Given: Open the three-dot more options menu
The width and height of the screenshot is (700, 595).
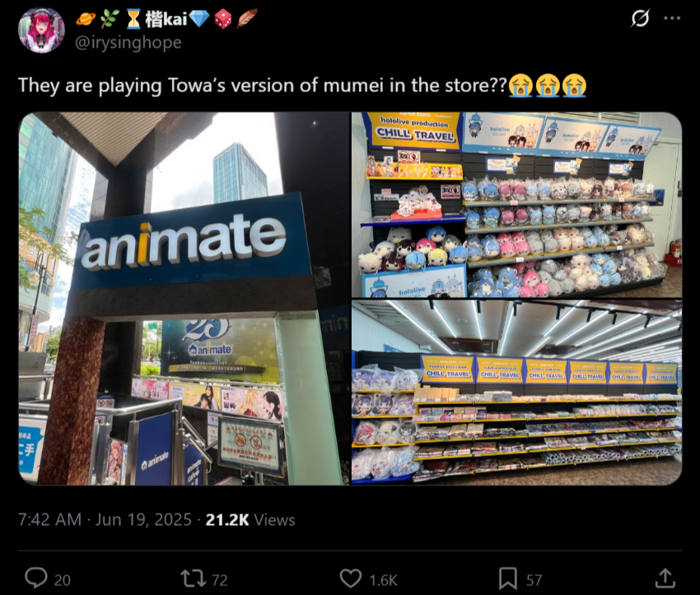Looking at the screenshot, I should [672, 18].
